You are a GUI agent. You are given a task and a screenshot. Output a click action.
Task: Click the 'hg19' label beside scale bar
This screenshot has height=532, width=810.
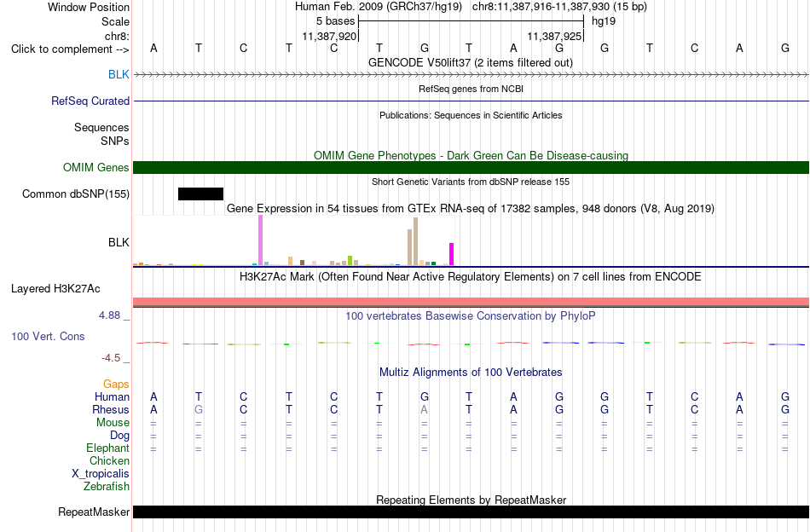604,21
